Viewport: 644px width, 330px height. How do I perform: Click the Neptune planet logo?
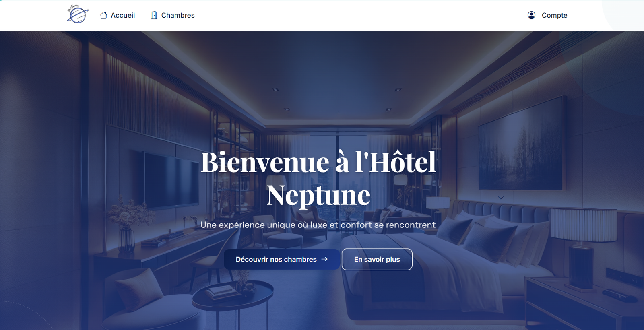(x=77, y=14)
